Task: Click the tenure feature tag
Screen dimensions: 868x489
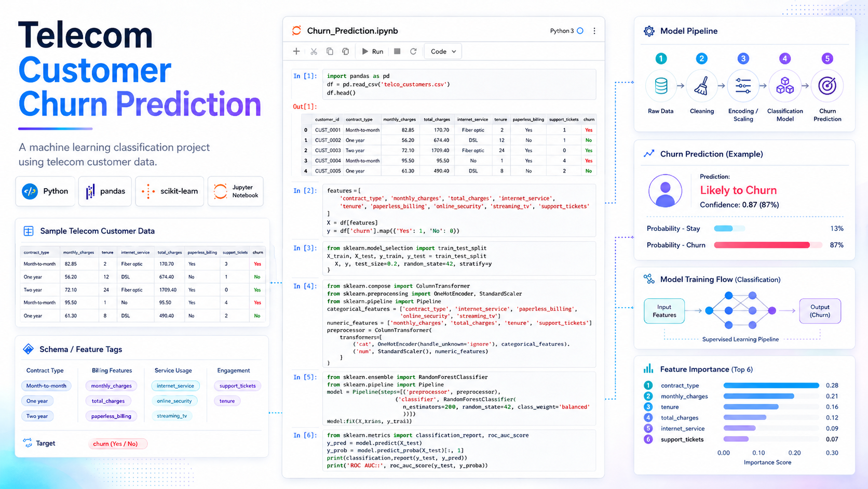Action: tap(227, 401)
